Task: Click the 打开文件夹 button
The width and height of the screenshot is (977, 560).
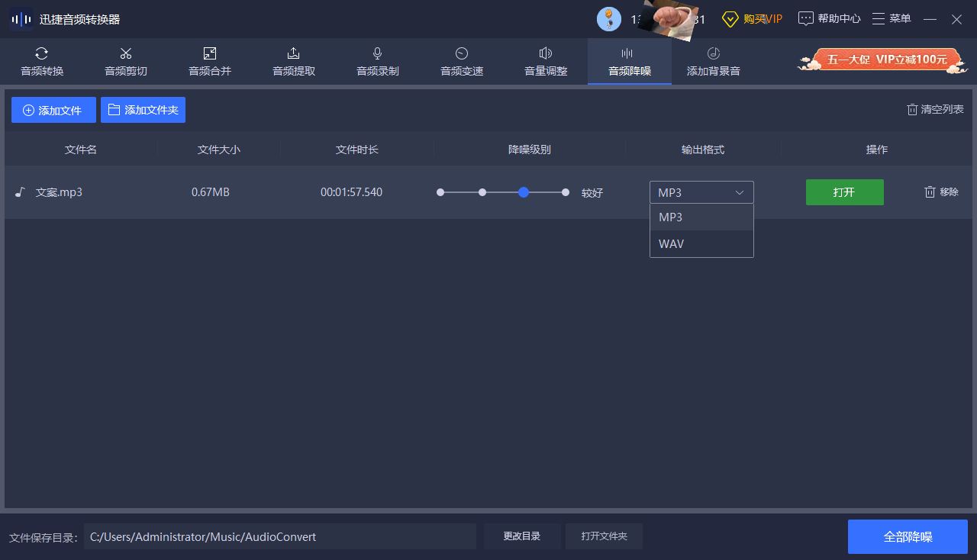Action: coord(604,536)
